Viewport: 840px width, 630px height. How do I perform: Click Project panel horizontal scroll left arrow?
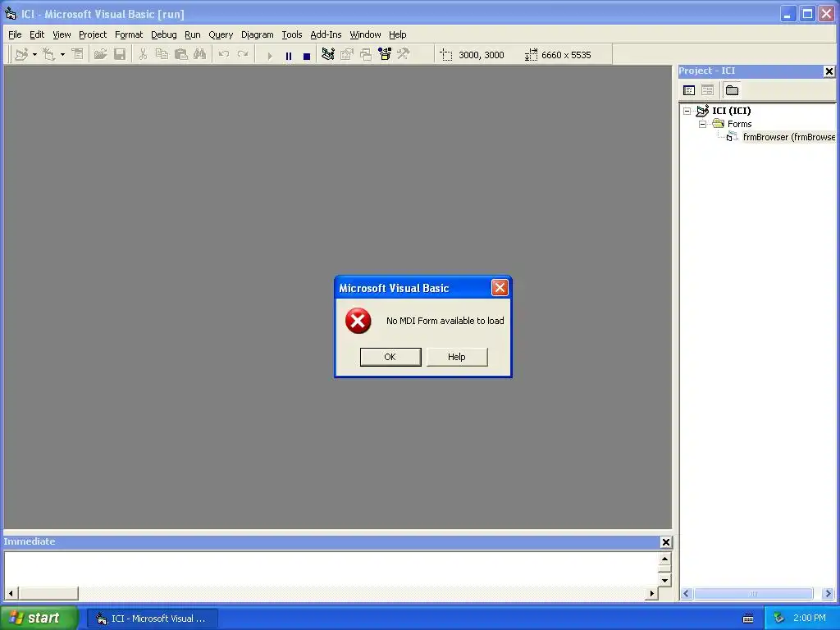(x=687, y=594)
